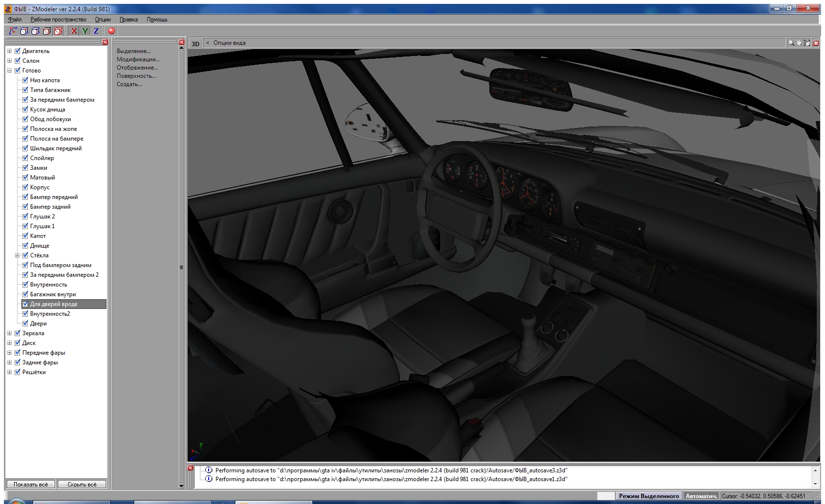Expand the Двигатель tree node
The width and height of the screenshot is (825, 504).
9,51
